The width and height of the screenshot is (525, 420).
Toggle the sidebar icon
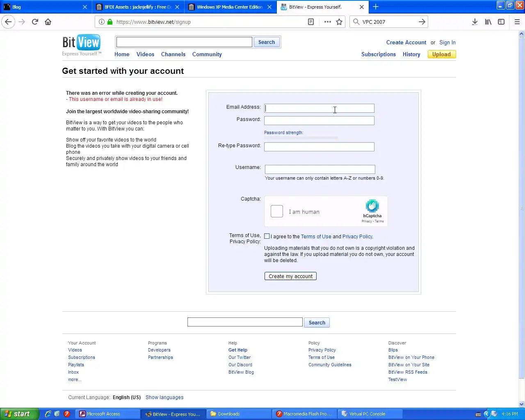tap(501, 22)
